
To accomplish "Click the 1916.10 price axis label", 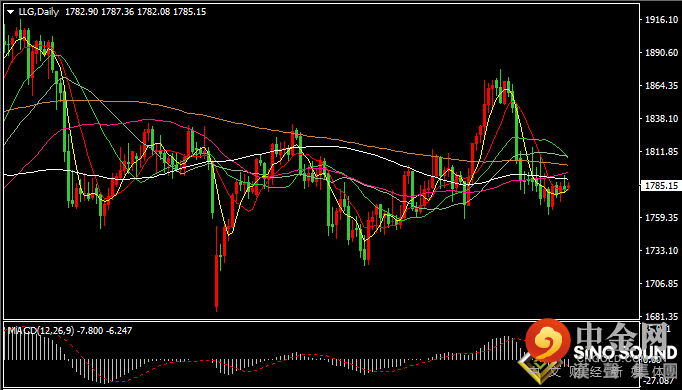I will (x=661, y=20).
